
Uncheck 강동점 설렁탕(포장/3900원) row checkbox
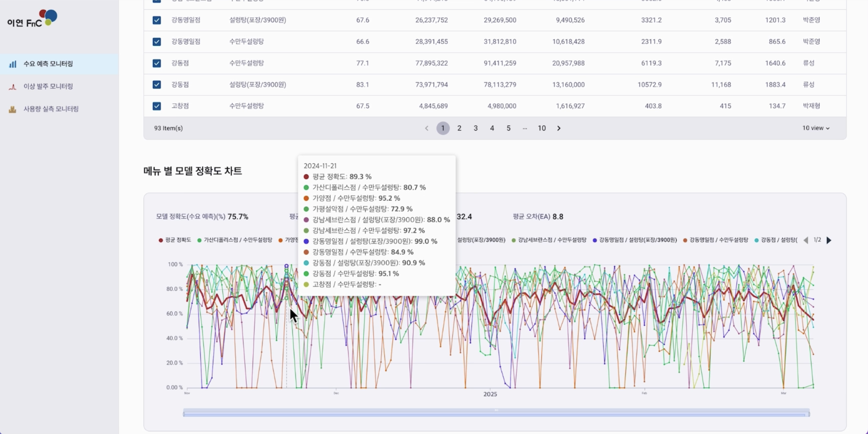[157, 84]
